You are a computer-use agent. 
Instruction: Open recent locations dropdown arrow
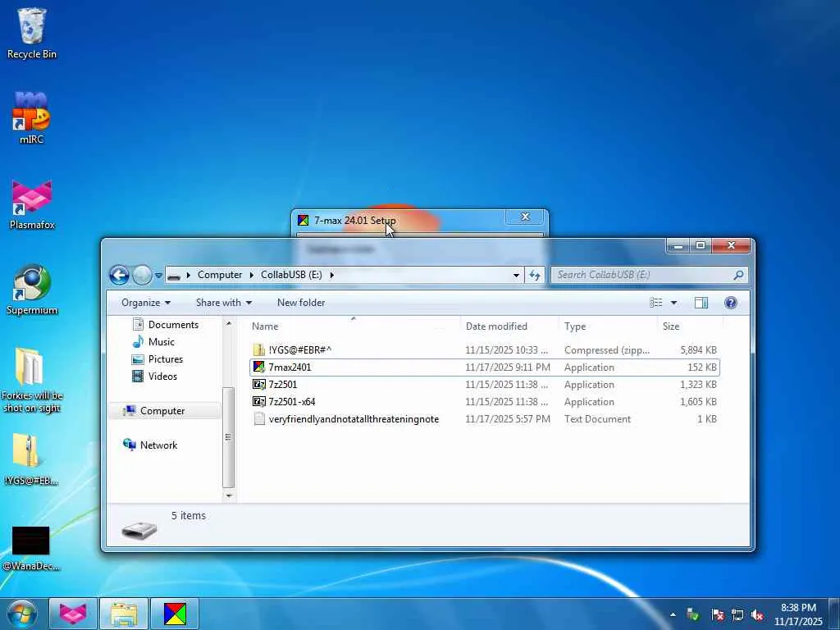pyautogui.click(x=158, y=276)
